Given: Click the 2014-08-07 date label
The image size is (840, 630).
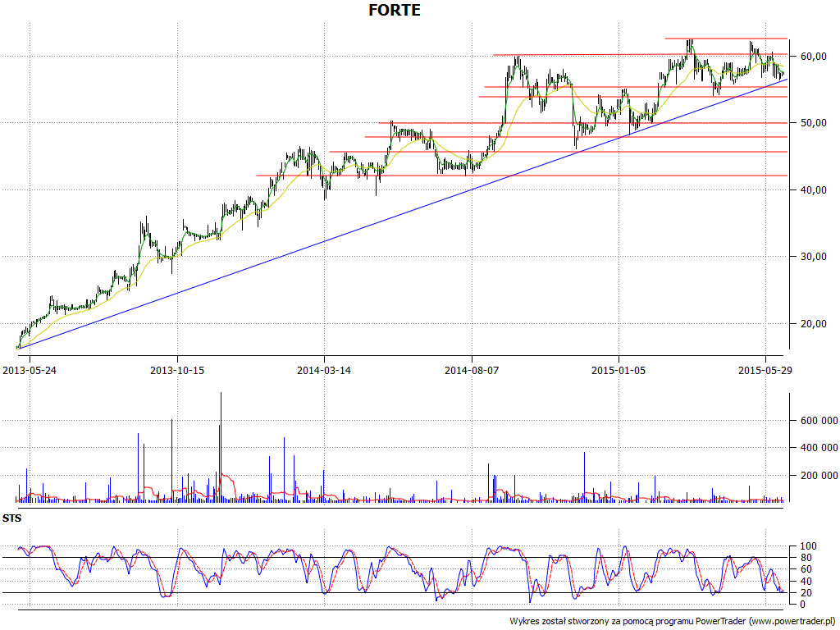Looking at the screenshot, I should pyautogui.click(x=472, y=370).
